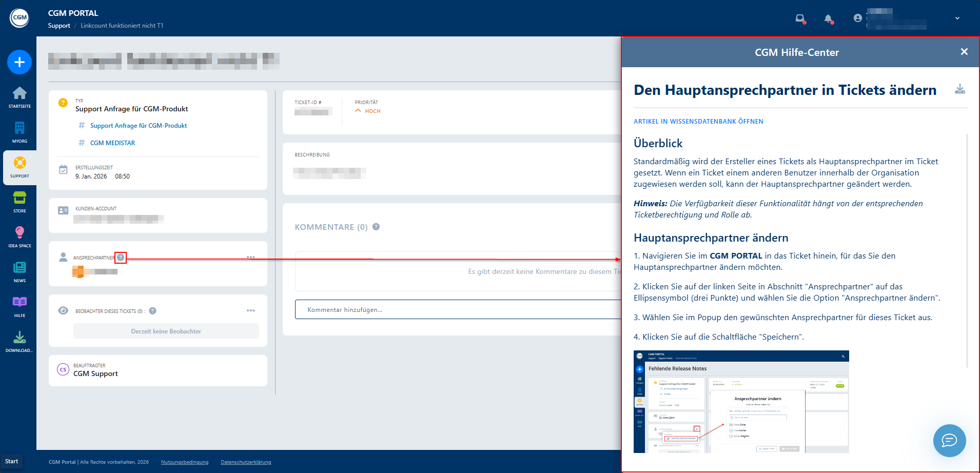Screen dimensions: 980x473
Task: Click the help icon beside Kommentare
Action: (376, 227)
